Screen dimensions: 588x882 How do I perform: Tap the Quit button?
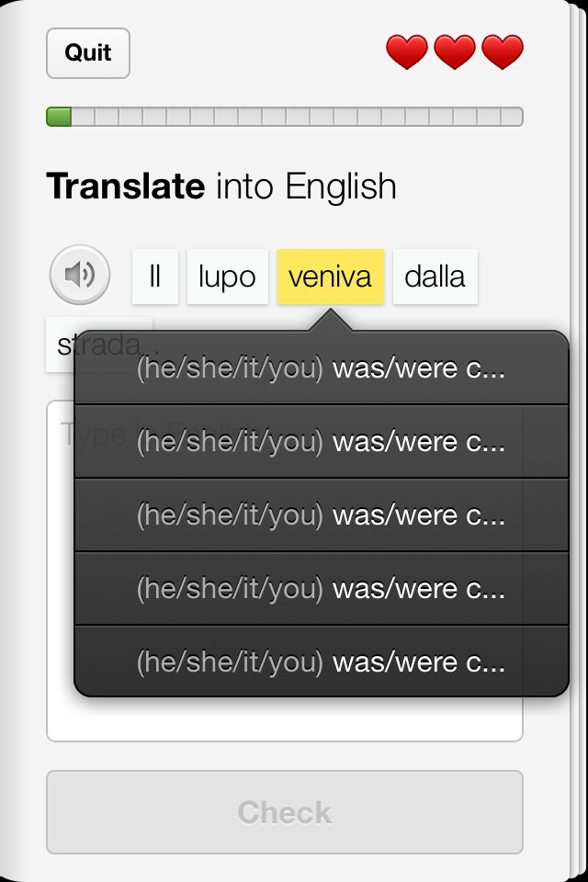[x=88, y=53]
